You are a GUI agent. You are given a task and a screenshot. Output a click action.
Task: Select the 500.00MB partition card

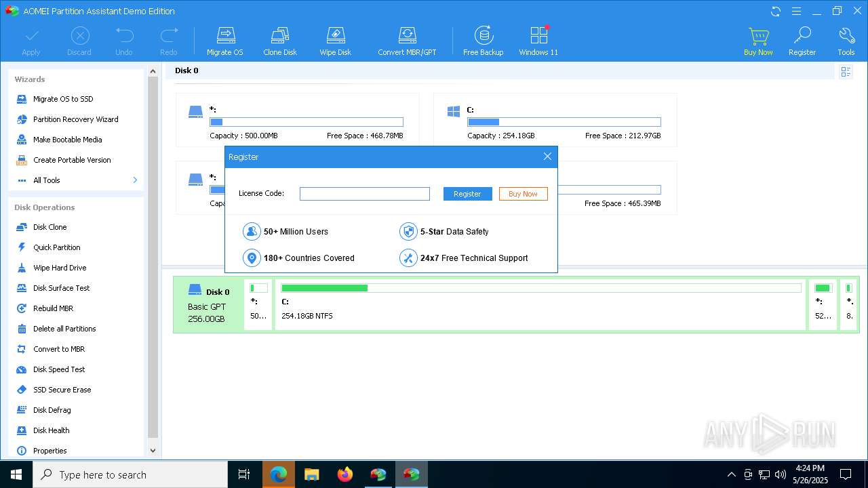pyautogui.click(x=298, y=120)
